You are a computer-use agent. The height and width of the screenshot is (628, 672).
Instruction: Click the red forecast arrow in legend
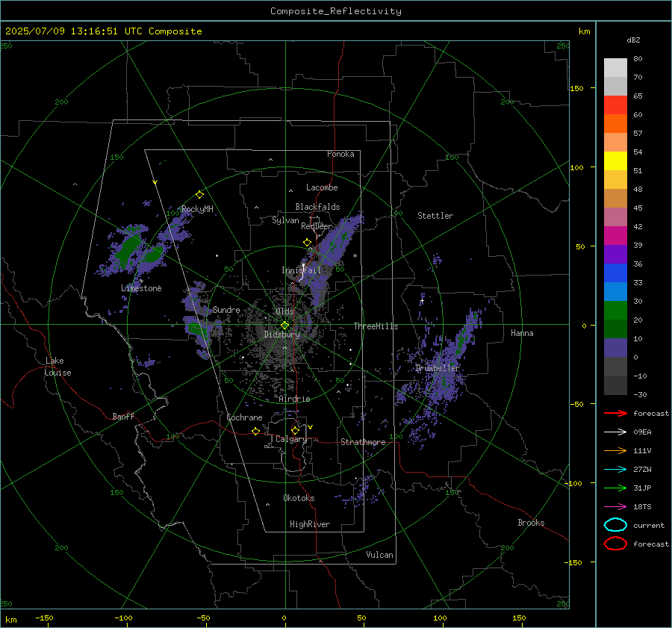pyautogui.click(x=615, y=413)
